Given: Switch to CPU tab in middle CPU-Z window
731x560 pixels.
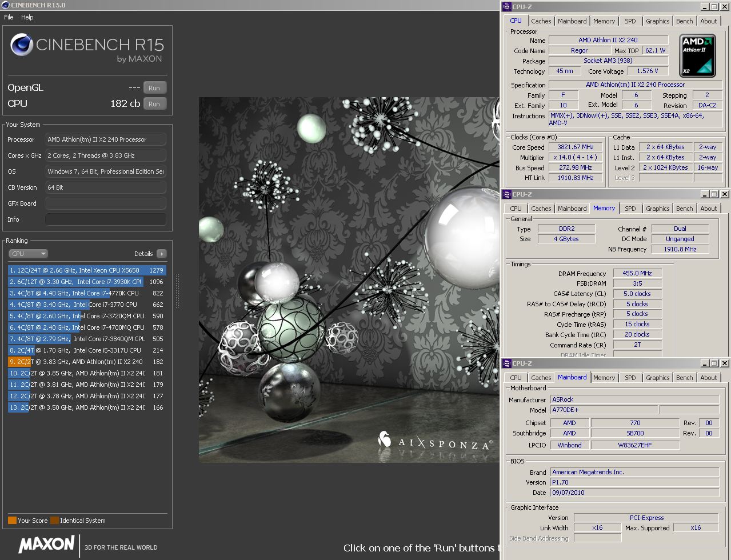Looking at the screenshot, I should click(x=516, y=209).
